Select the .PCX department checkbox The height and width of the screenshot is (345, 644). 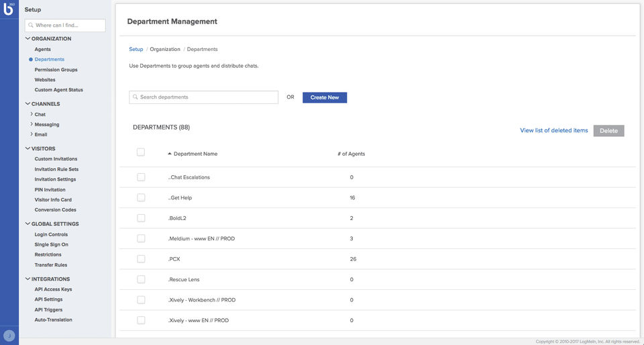141,258
